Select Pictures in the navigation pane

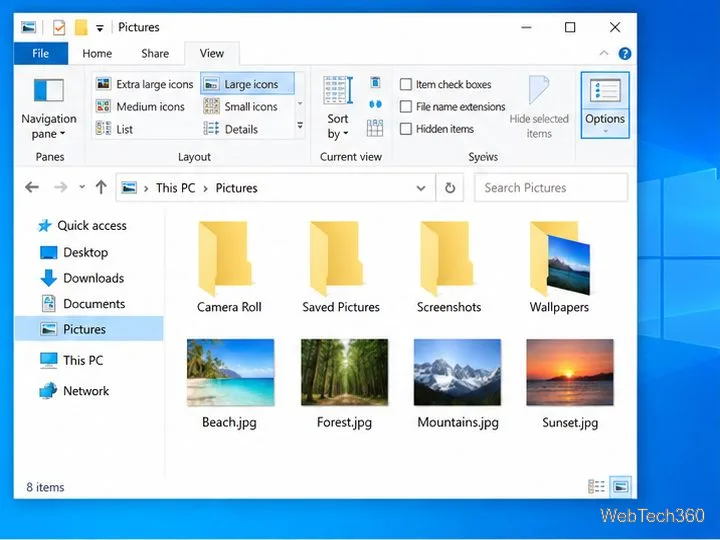tap(89, 329)
